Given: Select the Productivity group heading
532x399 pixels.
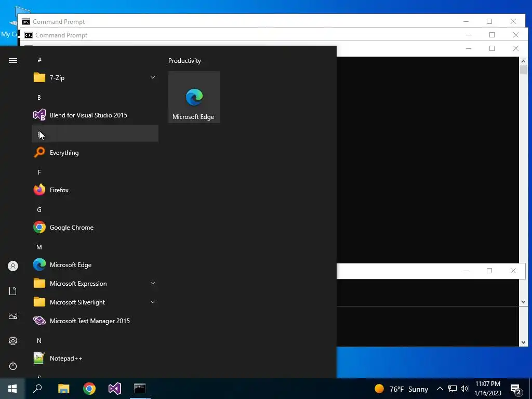Looking at the screenshot, I should 184,61.
